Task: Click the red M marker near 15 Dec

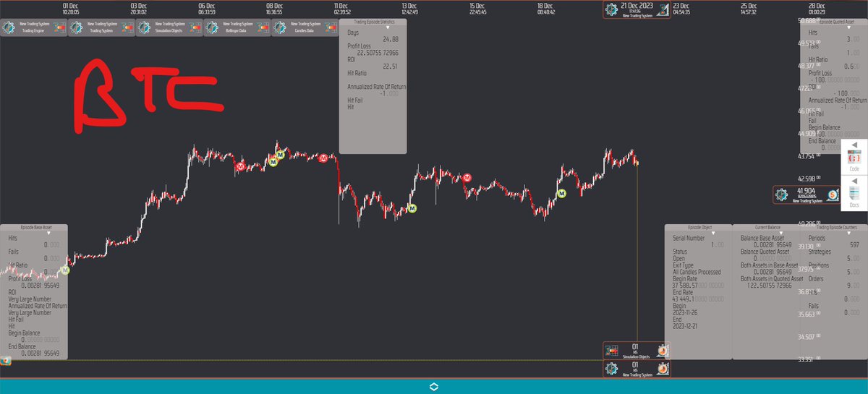Action: [x=467, y=177]
